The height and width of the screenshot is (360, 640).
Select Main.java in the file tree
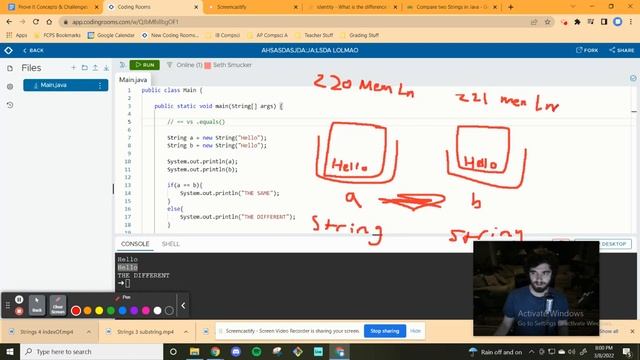(66, 85)
